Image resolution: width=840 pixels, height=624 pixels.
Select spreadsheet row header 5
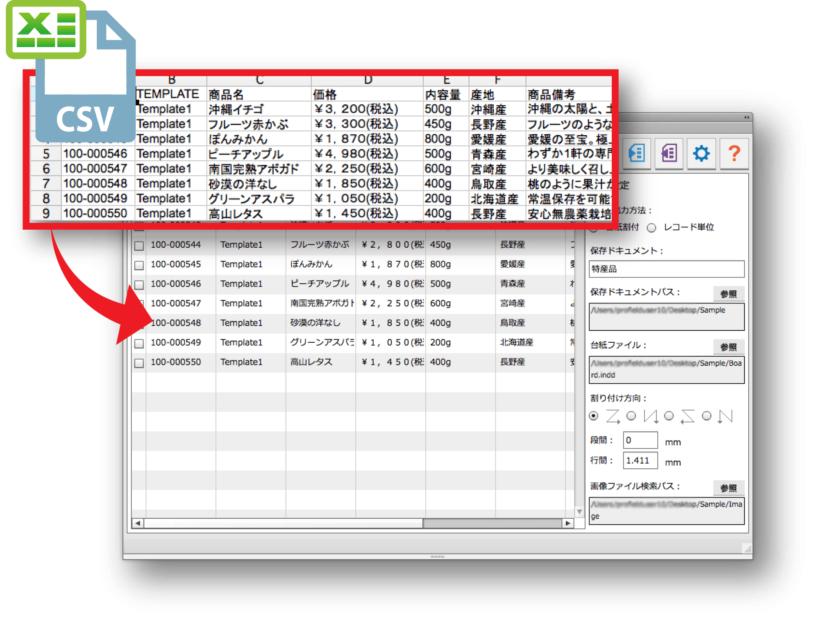click(x=46, y=154)
